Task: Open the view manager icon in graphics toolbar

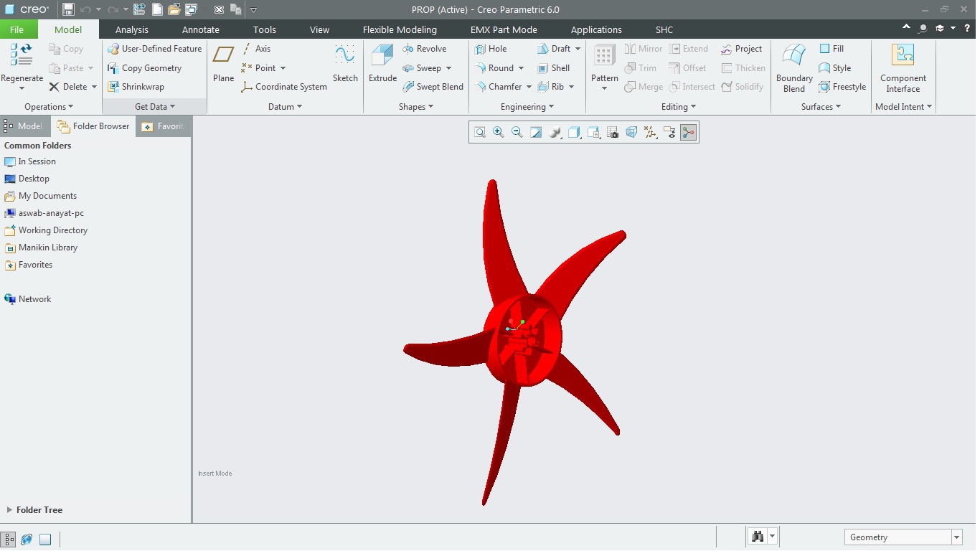Action: click(593, 132)
